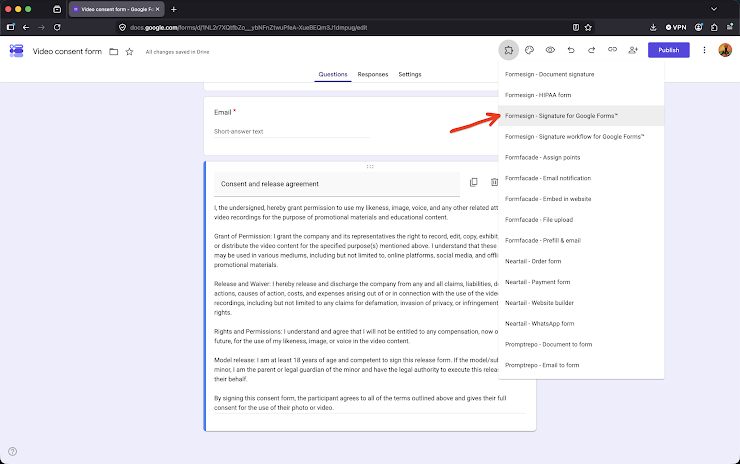This screenshot has width=740, height=464.
Task: Move form to folder icon
Action: [x=114, y=51]
